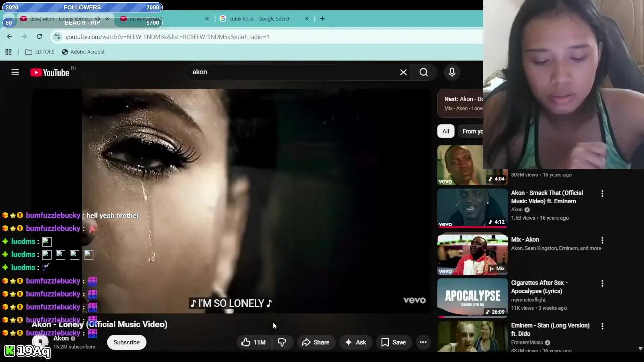Open Smack That video thumbnail
This screenshot has width=644, height=362.
pos(472,208)
